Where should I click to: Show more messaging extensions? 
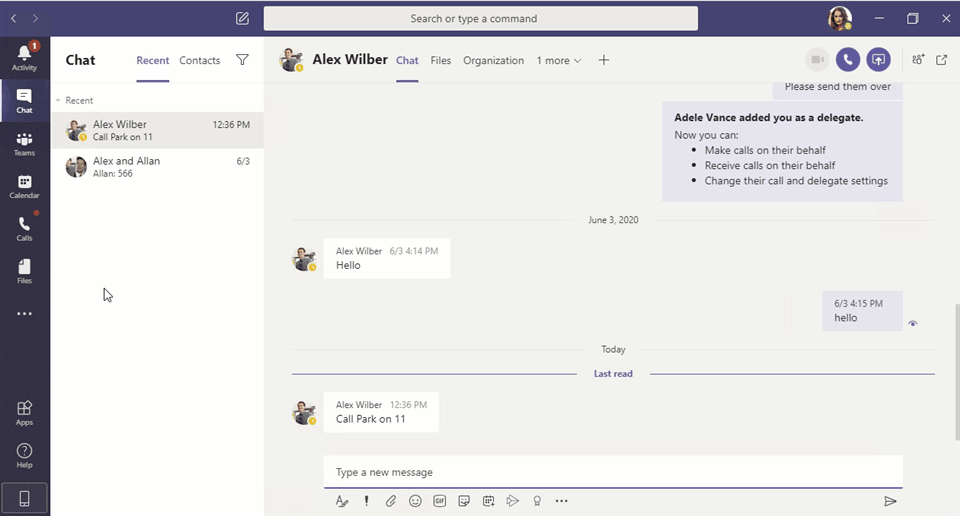coord(561,501)
